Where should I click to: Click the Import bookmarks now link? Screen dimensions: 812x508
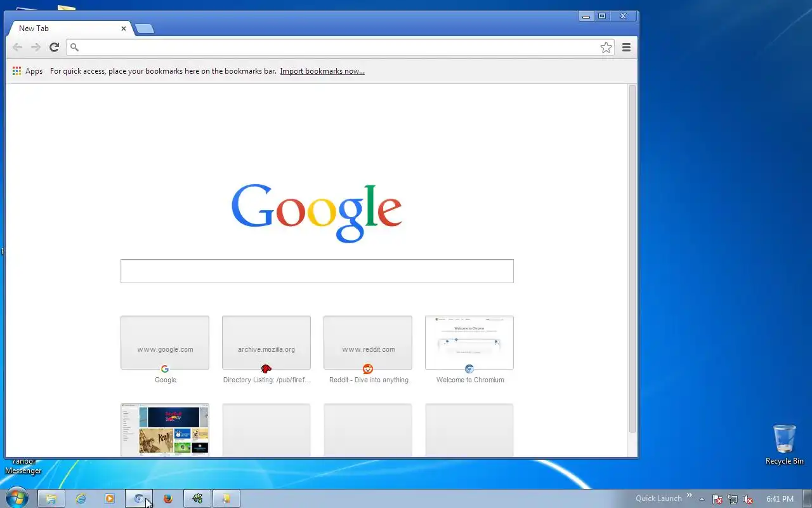[x=322, y=71]
